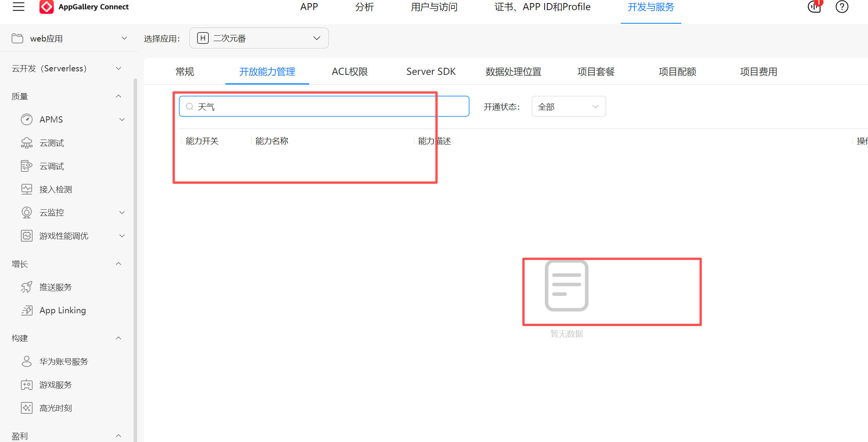Click the 天气 search input field
868x442 pixels.
[x=324, y=107]
